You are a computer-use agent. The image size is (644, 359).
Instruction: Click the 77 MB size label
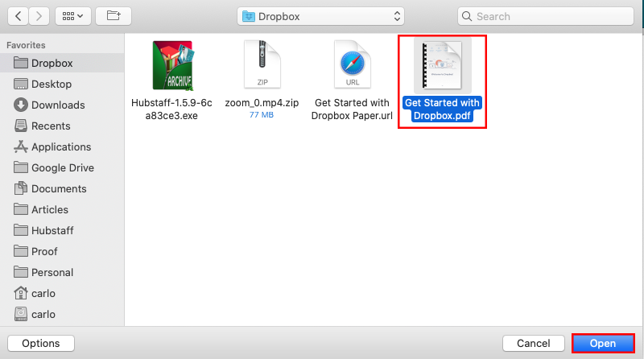(261, 115)
